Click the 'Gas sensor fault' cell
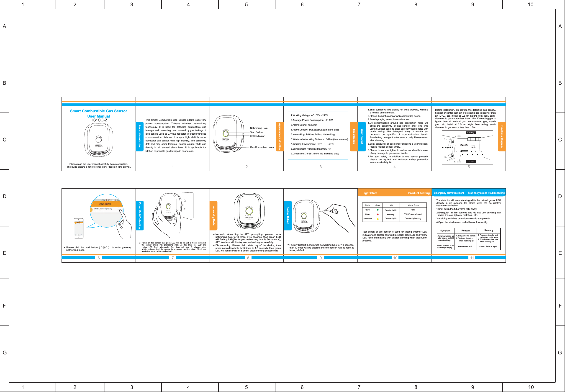The height and width of the screenshot is (392, 565). tap(465, 246)
